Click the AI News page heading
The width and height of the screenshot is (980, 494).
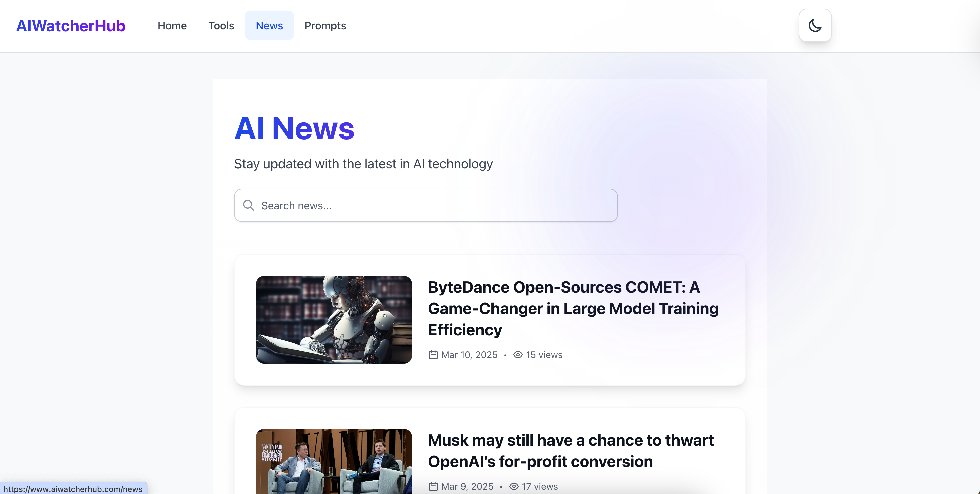[294, 128]
